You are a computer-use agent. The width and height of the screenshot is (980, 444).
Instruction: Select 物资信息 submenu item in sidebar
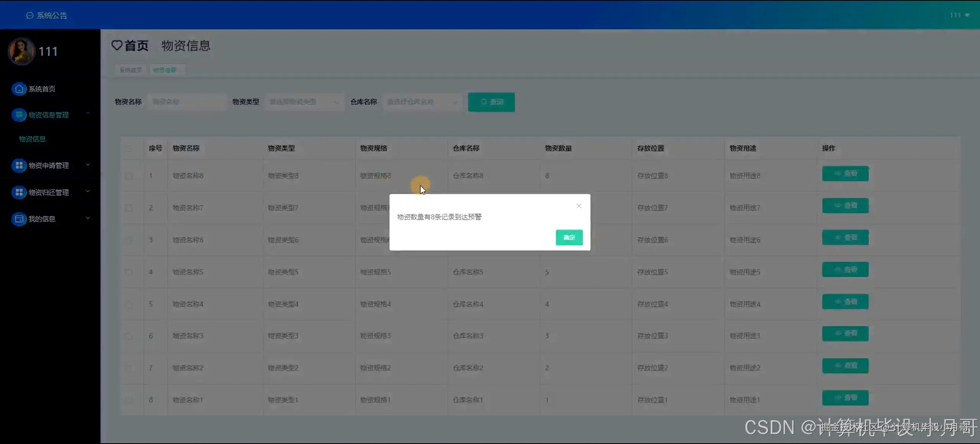[33, 139]
